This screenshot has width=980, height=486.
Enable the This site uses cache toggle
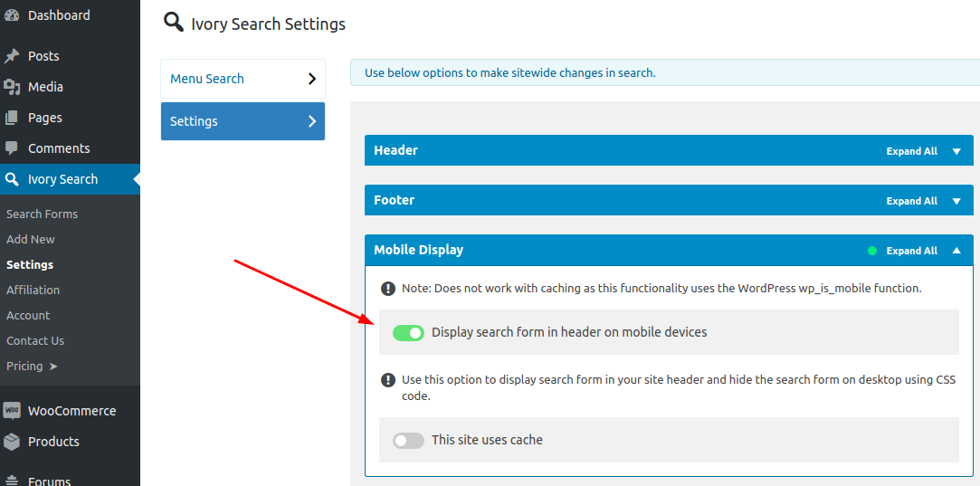click(408, 441)
